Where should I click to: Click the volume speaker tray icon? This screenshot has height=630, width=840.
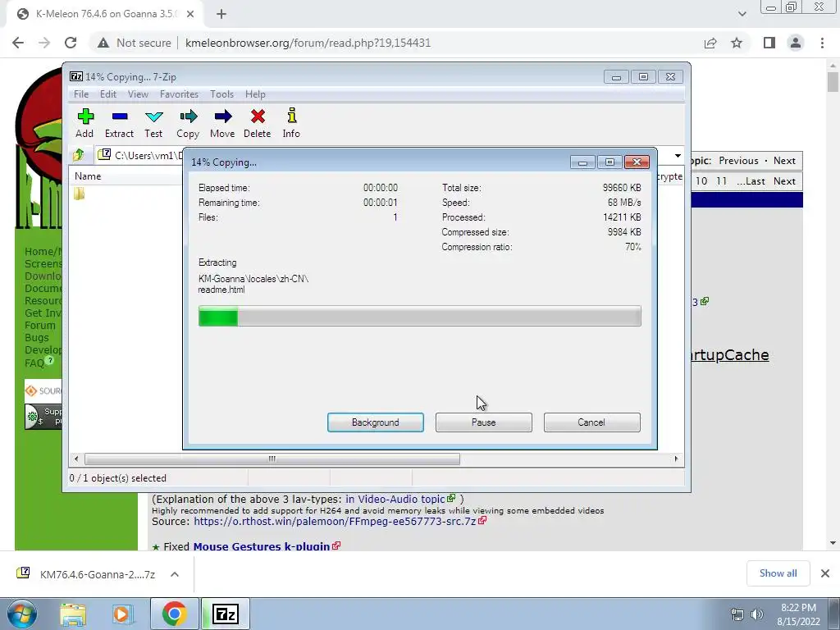pos(757,614)
